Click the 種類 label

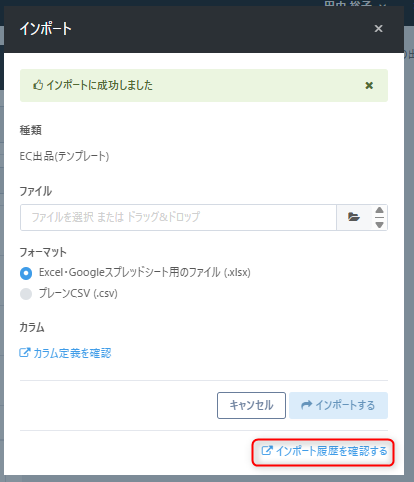[31, 130]
